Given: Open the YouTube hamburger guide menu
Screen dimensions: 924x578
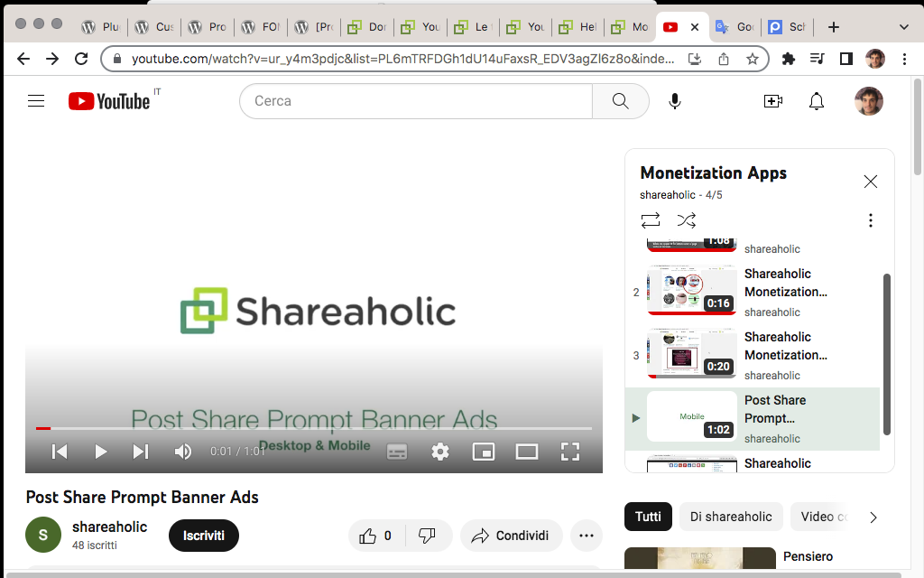Looking at the screenshot, I should click(x=36, y=101).
